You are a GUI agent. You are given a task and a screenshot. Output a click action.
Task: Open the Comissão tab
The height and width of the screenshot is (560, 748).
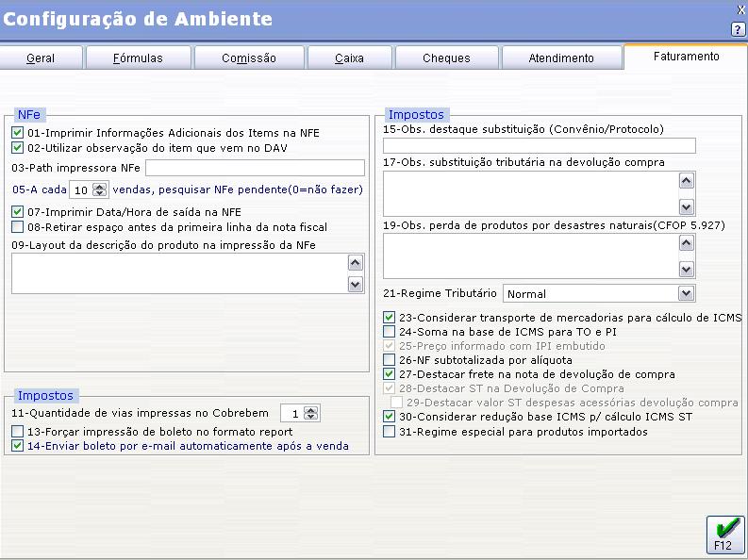tap(249, 58)
